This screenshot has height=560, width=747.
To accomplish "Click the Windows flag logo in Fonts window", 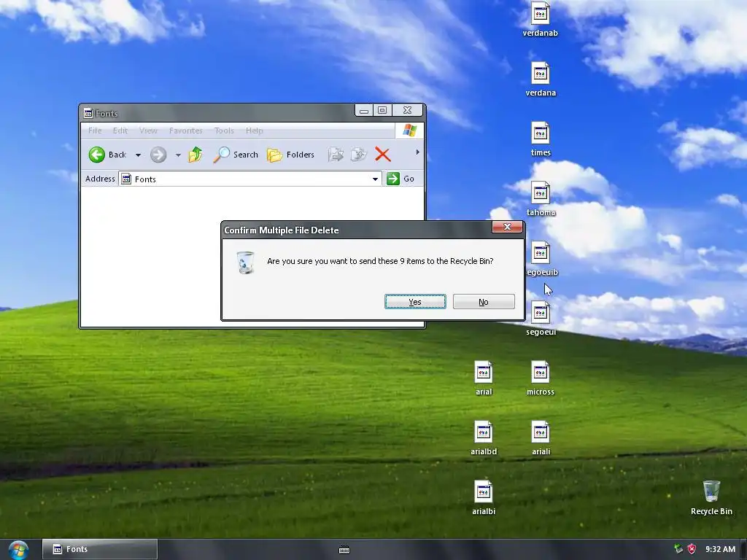I will (409, 131).
